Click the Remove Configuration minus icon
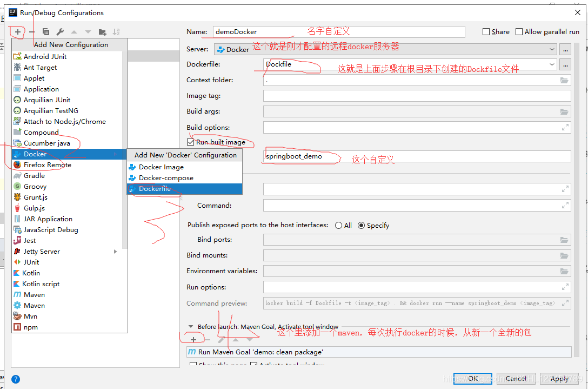Viewport: 588px width, 389px height. coord(32,32)
